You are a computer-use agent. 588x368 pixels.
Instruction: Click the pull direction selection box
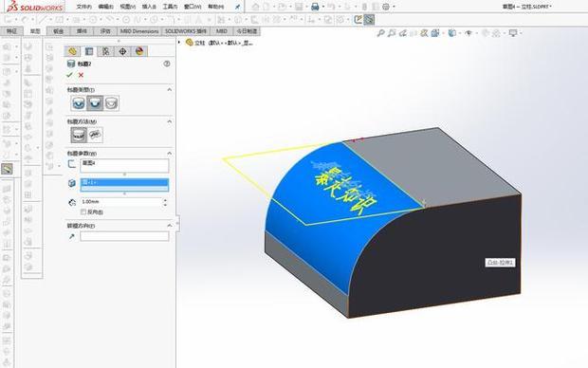pyautogui.click(x=124, y=236)
